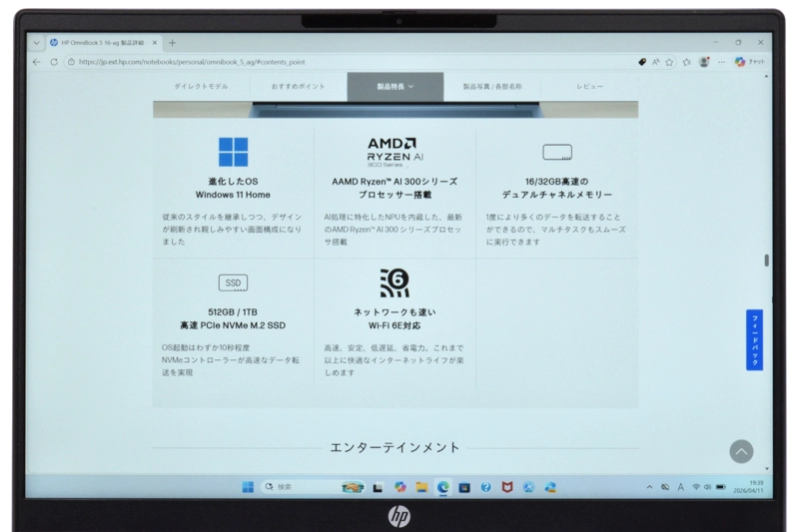Image resolution: width=799 pixels, height=532 pixels.
Task: Open a new browser tab
Action: (172, 43)
